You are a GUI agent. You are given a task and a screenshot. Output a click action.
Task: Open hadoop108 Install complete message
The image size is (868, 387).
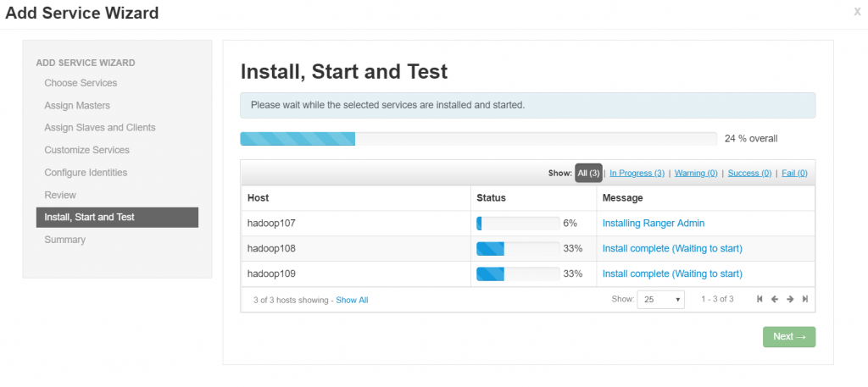pos(672,249)
